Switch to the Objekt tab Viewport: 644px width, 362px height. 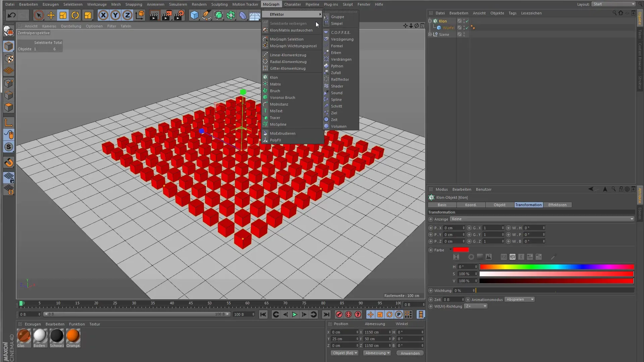click(x=499, y=205)
